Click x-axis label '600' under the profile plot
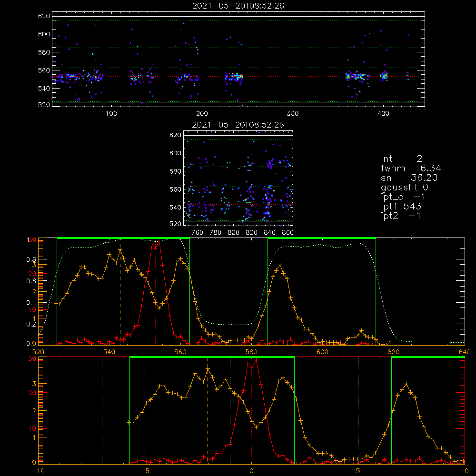 pos(322,352)
